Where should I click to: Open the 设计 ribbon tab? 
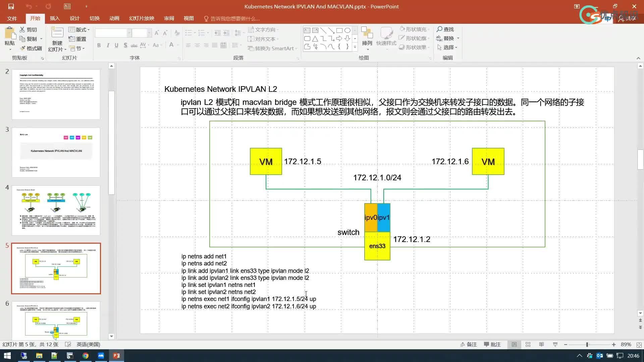tap(74, 18)
